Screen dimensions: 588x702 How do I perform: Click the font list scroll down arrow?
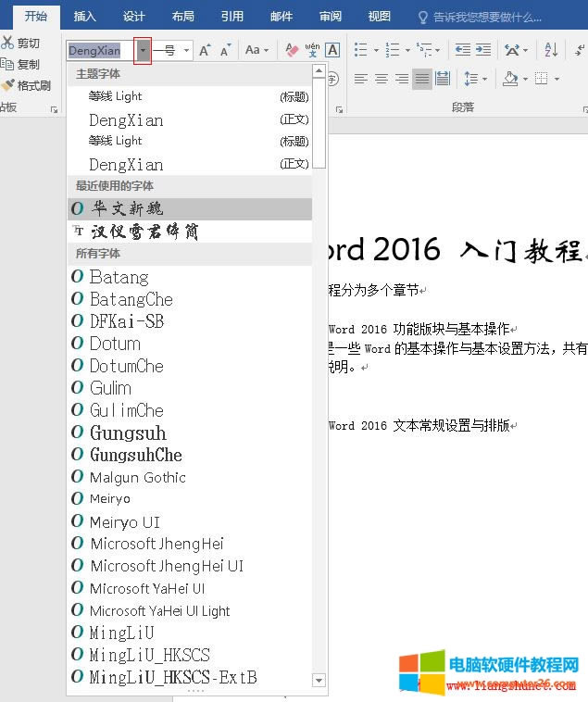click(x=319, y=680)
